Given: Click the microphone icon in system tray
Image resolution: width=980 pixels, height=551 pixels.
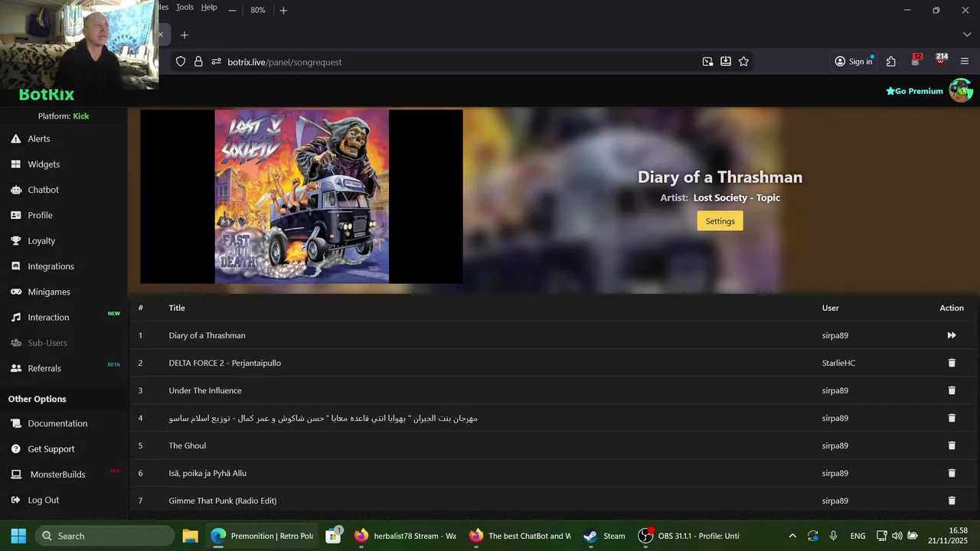Looking at the screenshot, I should (833, 536).
